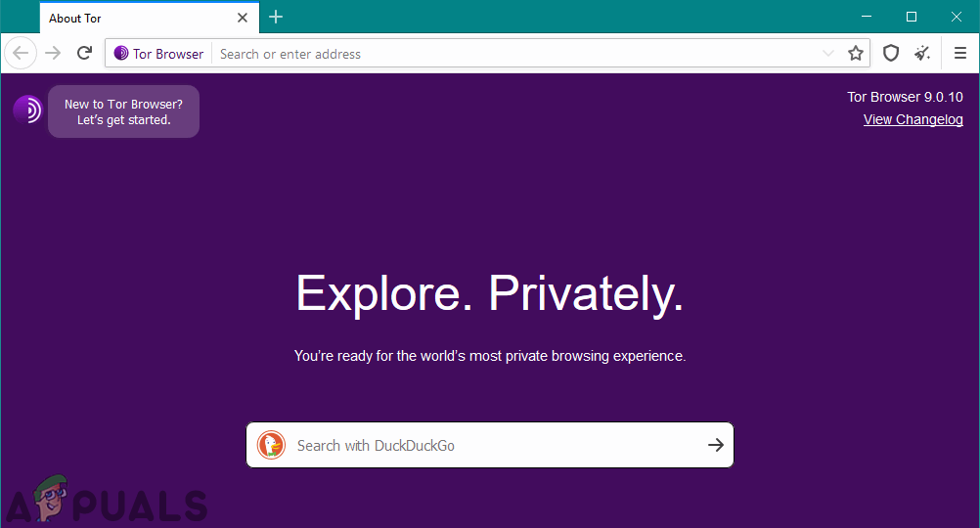The image size is (980, 528).
Task: Open the hamburger application menu
Action: 960,53
